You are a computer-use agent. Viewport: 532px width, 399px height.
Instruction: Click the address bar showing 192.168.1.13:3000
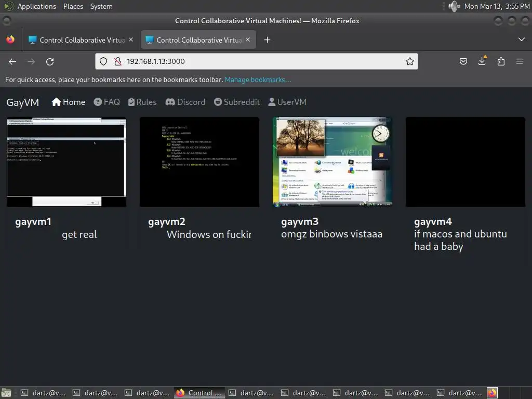(257, 61)
